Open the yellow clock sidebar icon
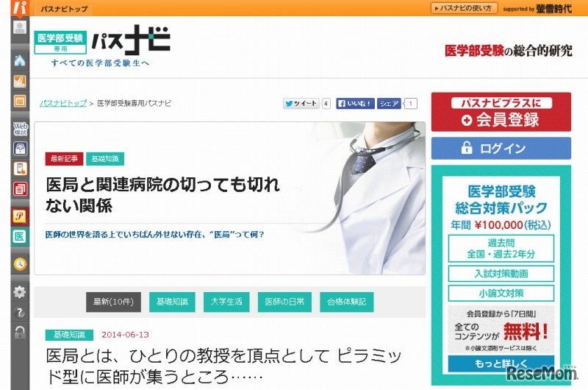 coord(20,264)
